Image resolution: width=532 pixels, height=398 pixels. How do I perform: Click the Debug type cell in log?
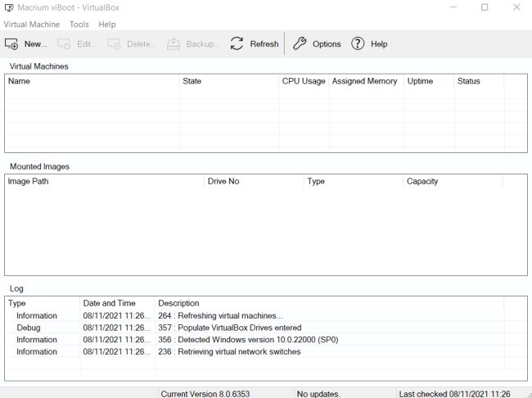[x=29, y=328]
